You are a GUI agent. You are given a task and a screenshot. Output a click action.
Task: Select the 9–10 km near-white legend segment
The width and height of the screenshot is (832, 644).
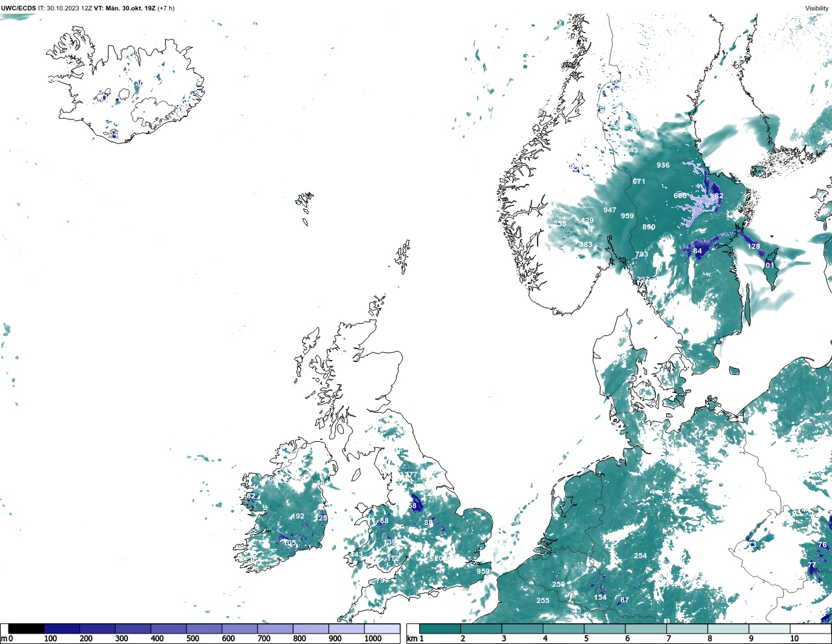click(770, 629)
